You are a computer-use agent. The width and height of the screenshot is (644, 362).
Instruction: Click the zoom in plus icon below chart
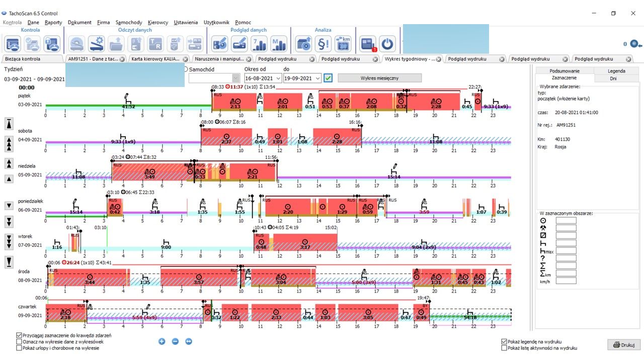[x=162, y=341]
